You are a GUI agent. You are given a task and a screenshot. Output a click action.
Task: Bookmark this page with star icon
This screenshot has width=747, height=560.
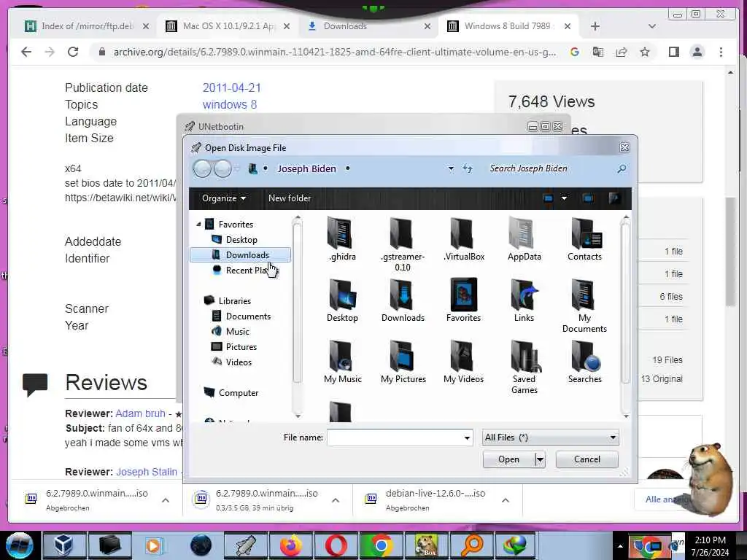645,52
